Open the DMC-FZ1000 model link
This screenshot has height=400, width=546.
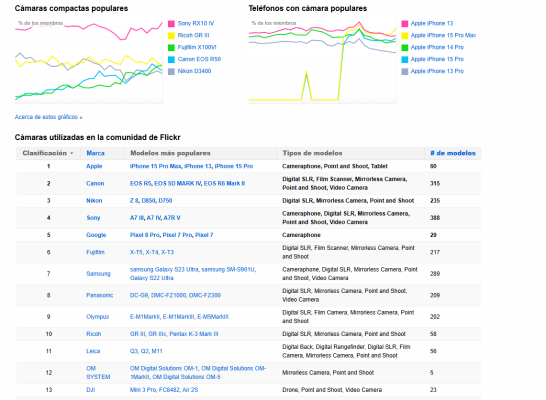(169, 296)
